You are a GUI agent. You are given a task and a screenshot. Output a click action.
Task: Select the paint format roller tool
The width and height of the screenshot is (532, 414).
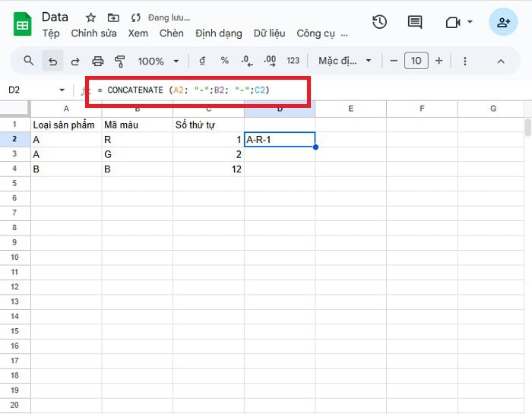coord(119,61)
